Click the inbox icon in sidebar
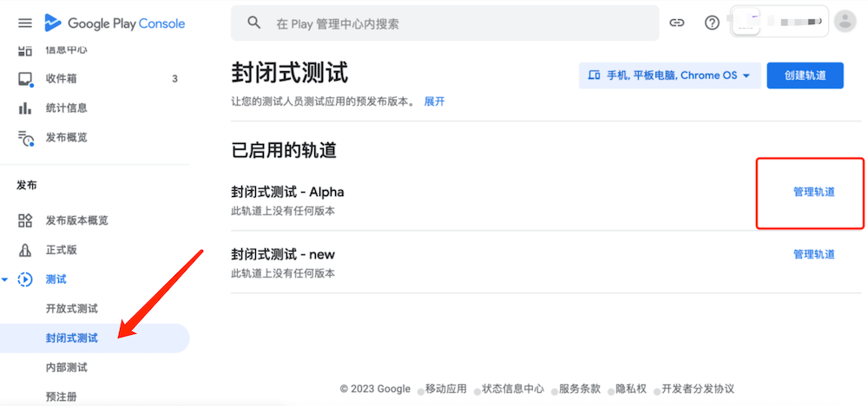The width and height of the screenshot is (868, 406). (25, 79)
